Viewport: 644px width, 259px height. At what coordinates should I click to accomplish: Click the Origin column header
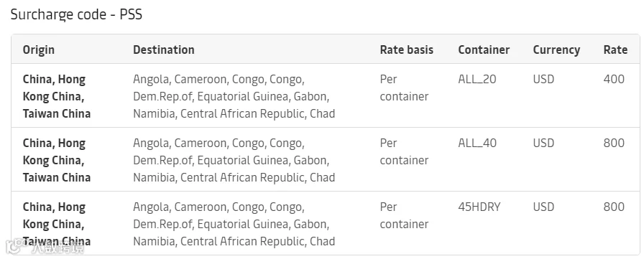pos(39,50)
